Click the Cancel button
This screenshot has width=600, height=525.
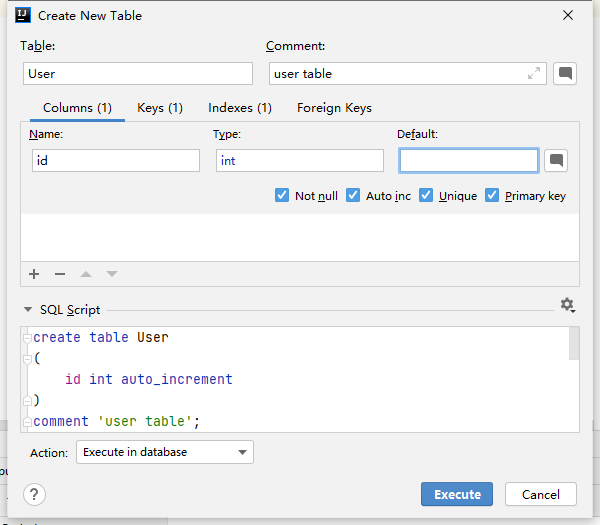pyautogui.click(x=541, y=494)
